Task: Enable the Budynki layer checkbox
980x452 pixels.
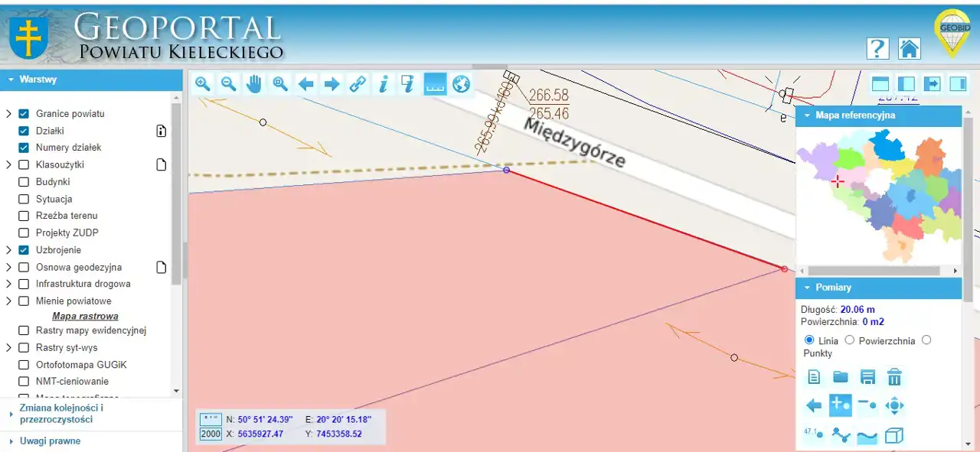Action: tap(24, 182)
